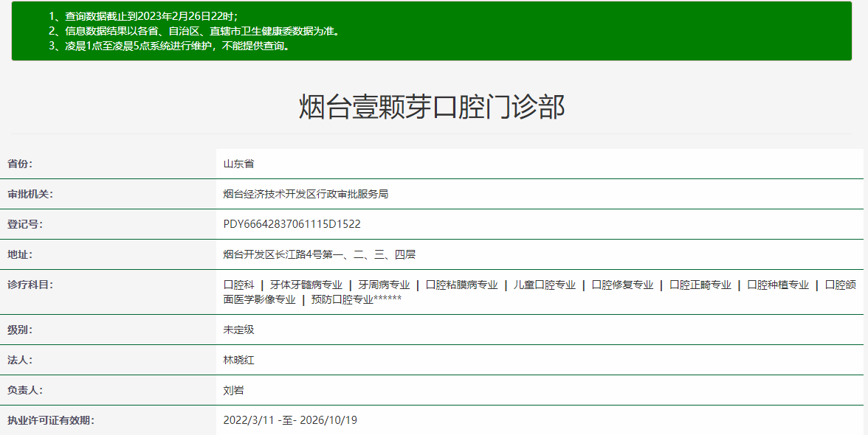This screenshot has width=868, height=435.
Task: Click the value 未定级
Action: (238, 330)
